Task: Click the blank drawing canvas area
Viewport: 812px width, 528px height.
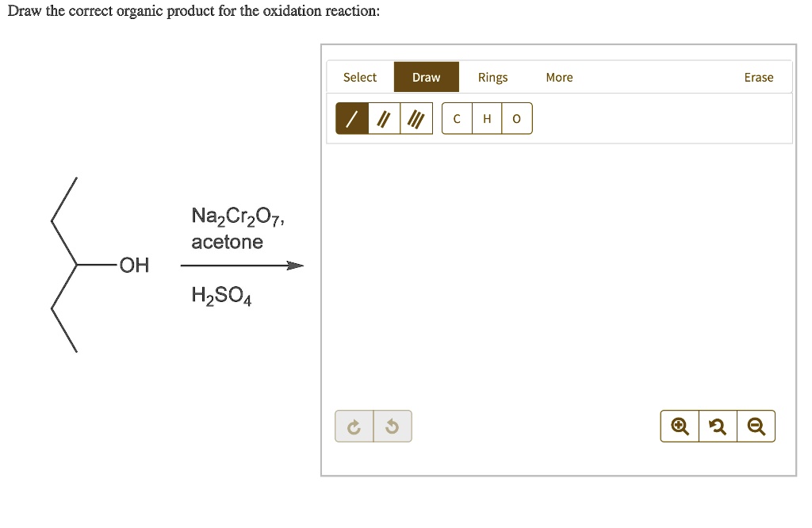Action: [x=555, y=277]
